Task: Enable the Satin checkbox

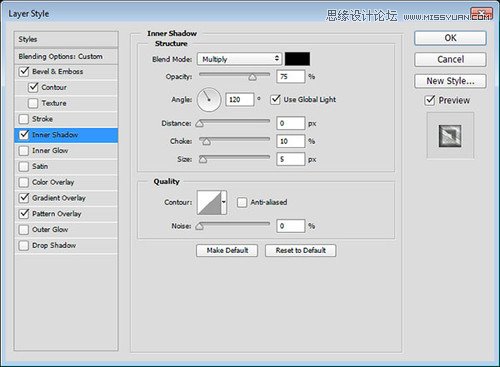Action: (24, 166)
